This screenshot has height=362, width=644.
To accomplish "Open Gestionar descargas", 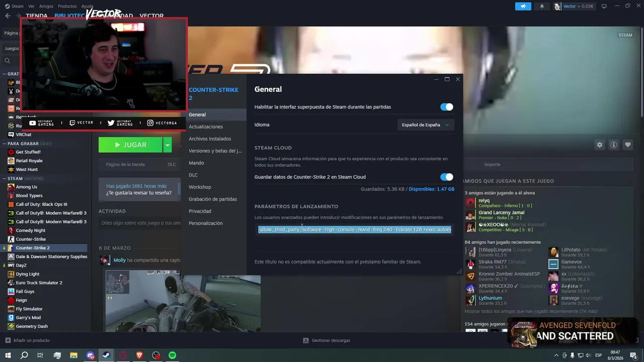I will click(327, 340).
